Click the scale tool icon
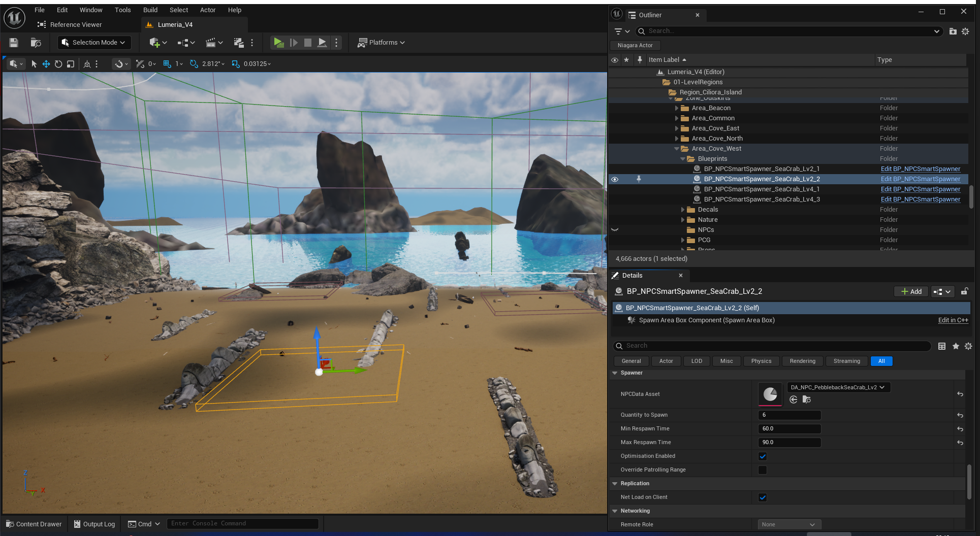This screenshot has height=536, width=980. (71, 64)
